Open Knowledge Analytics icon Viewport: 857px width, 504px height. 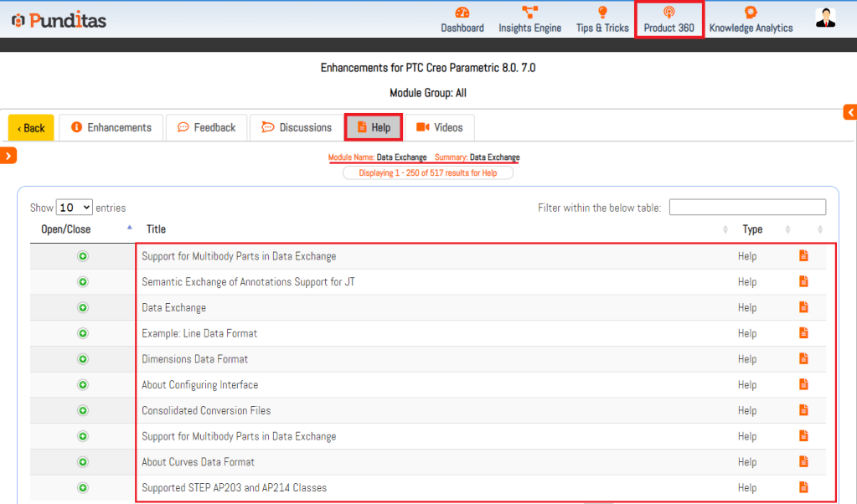click(751, 13)
